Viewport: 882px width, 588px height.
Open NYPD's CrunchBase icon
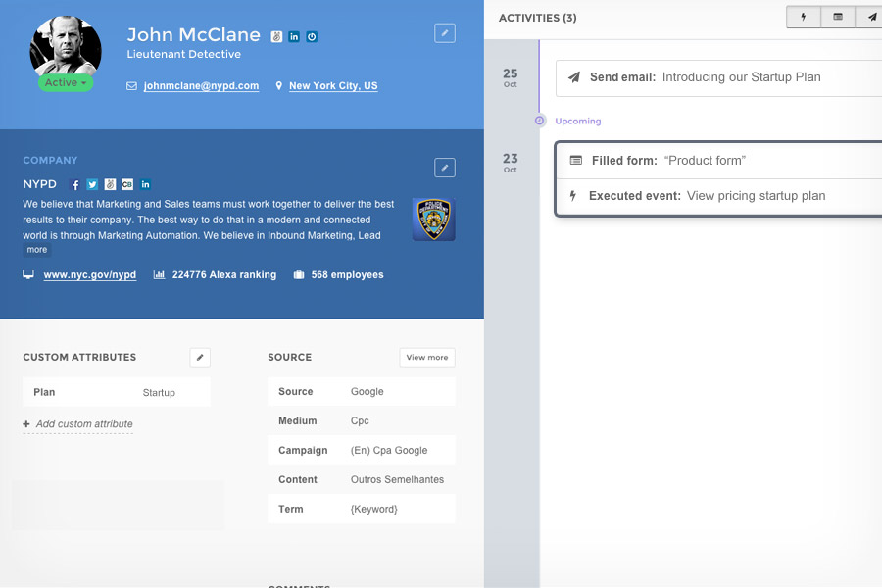pos(127,184)
